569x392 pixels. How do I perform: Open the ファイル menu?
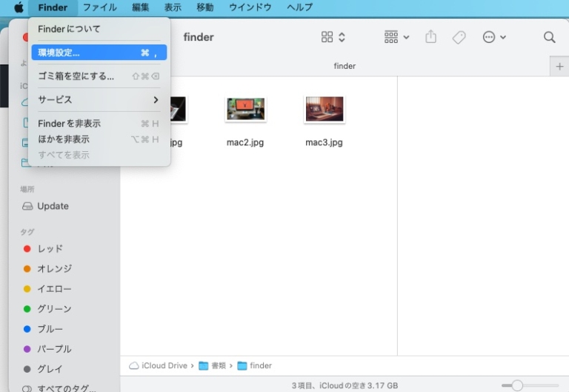(x=99, y=7)
